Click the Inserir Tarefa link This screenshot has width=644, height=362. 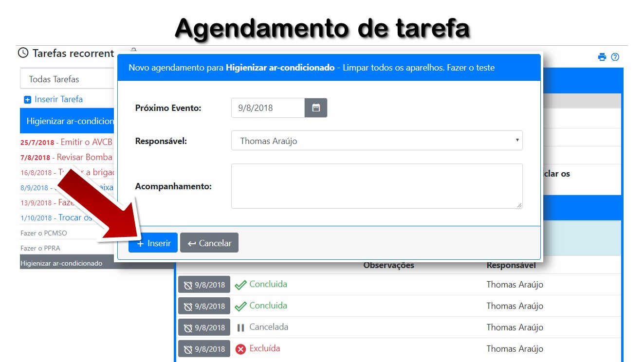(58, 99)
